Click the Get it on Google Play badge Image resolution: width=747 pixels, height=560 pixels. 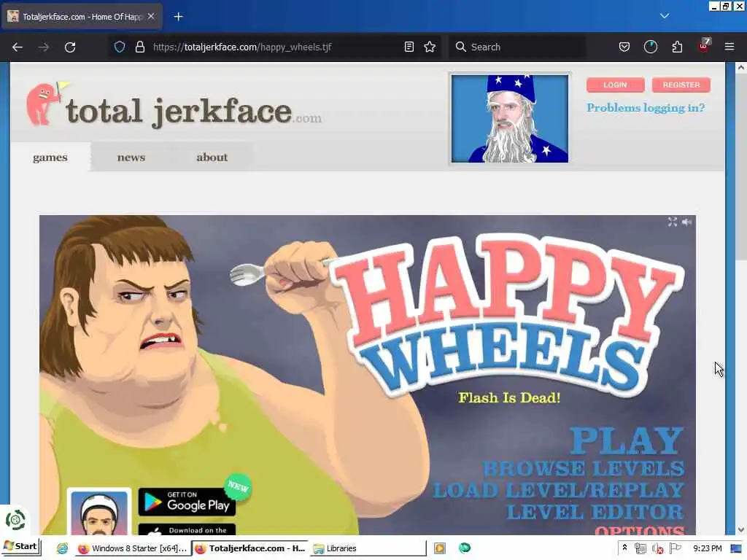[187, 502]
